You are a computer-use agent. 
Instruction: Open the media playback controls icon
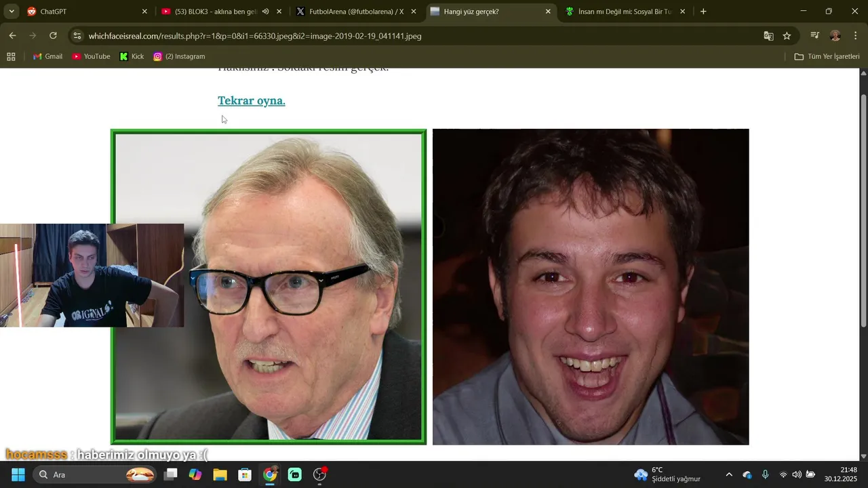(815, 35)
